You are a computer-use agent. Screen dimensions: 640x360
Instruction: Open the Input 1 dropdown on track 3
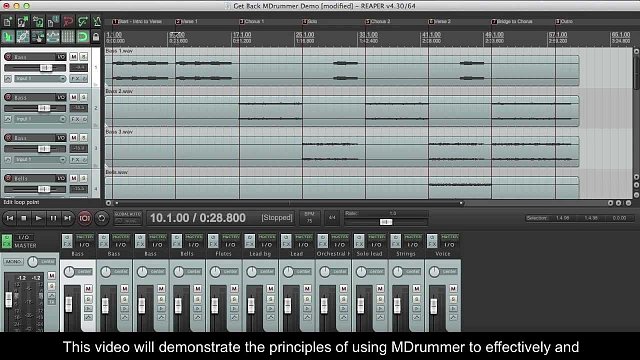[x=40, y=160]
